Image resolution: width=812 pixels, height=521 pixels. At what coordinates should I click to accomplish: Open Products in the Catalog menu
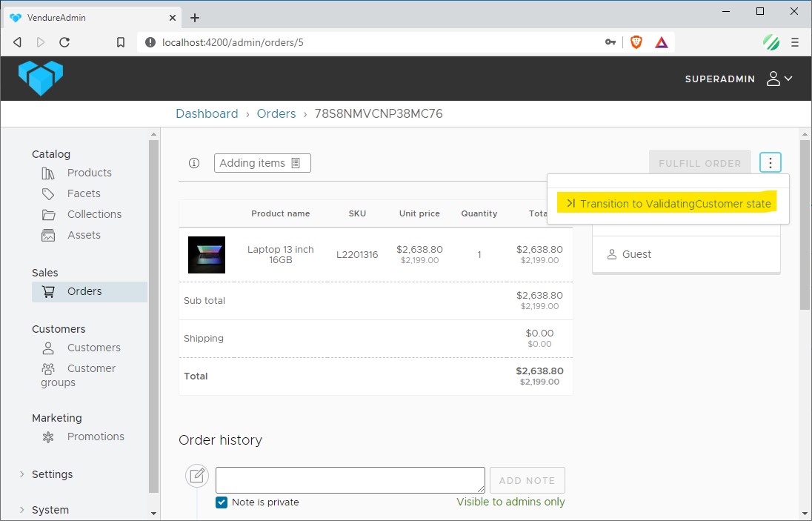pyautogui.click(x=89, y=173)
